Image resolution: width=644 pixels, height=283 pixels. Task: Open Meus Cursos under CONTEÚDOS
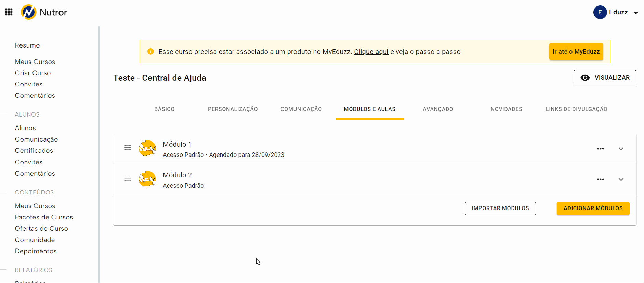35,206
